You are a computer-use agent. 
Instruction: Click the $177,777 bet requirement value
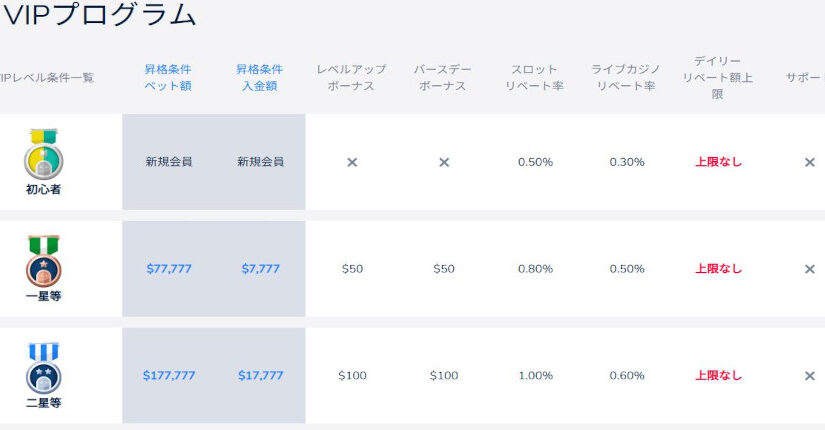click(168, 376)
